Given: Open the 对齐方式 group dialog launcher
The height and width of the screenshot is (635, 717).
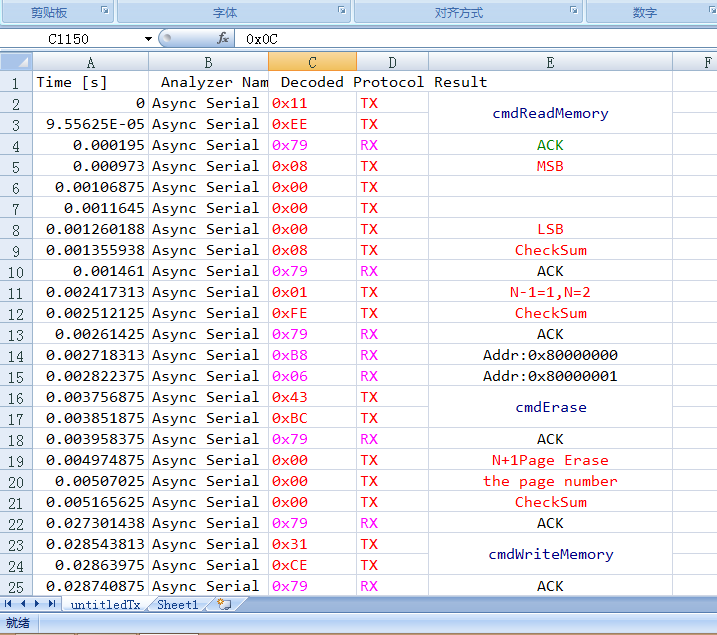Looking at the screenshot, I should [x=573, y=10].
